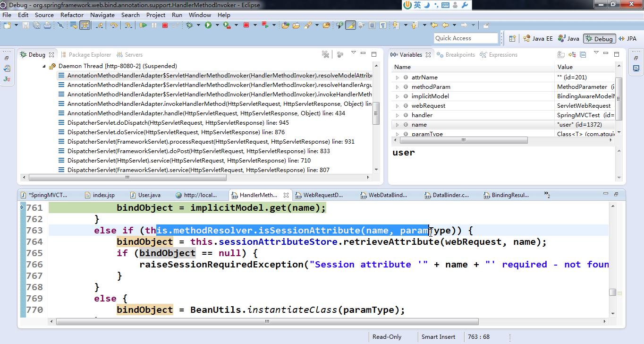Expand the webRequest variable
The width and height of the screenshot is (644, 344).
(x=397, y=106)
